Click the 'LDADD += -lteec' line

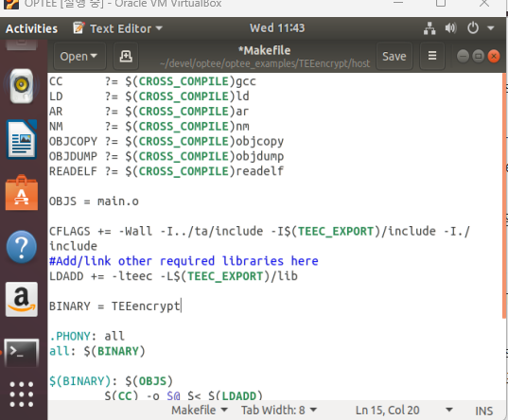pyautogui.click(x=173, y=276)
